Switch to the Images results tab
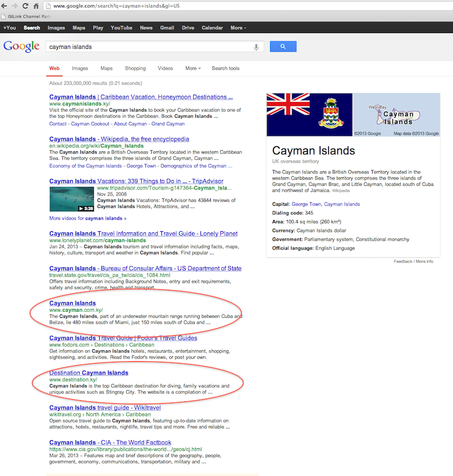 pyautogui.click(x=80, y=69)
